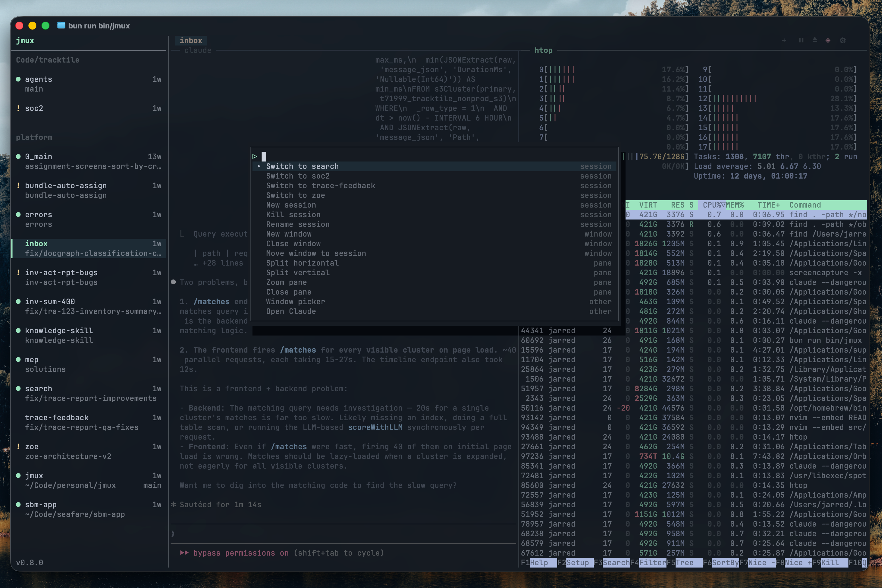
Task: Open the pink diamond toolbar icon
Action: coord(828,40)
